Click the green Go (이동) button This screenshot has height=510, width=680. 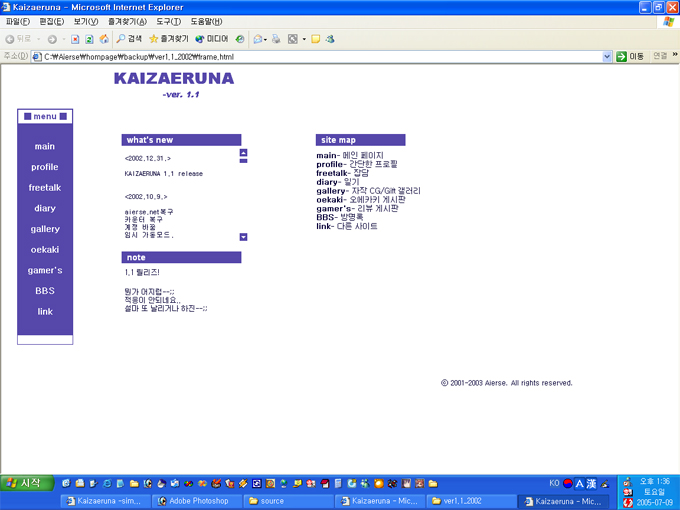point(630,56)
